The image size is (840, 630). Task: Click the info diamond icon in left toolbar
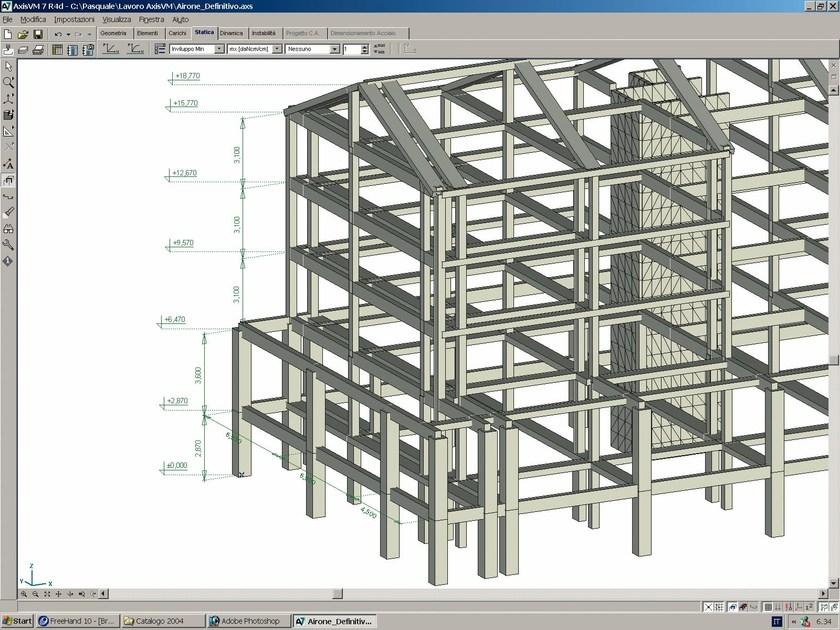(x=9, y=260)
